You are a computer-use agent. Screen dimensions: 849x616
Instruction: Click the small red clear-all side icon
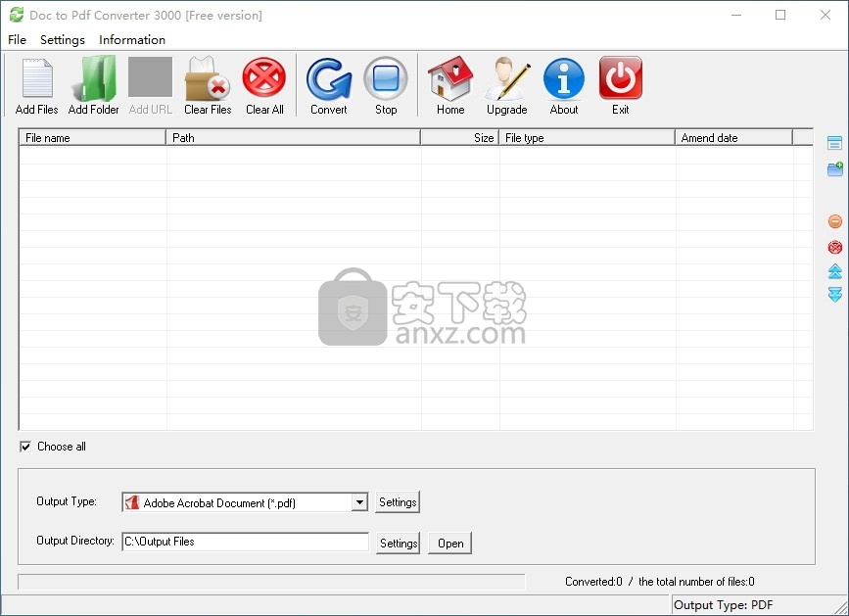click(x=835, y=248)
